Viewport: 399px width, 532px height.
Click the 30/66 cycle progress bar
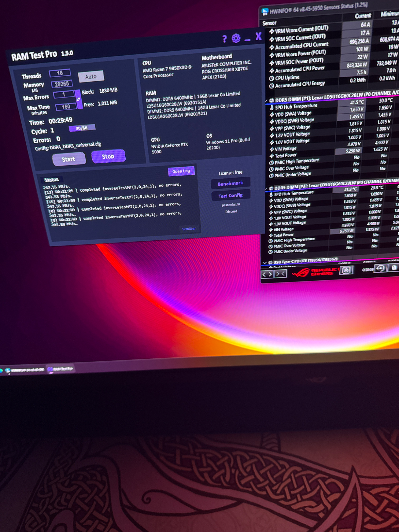82,128
